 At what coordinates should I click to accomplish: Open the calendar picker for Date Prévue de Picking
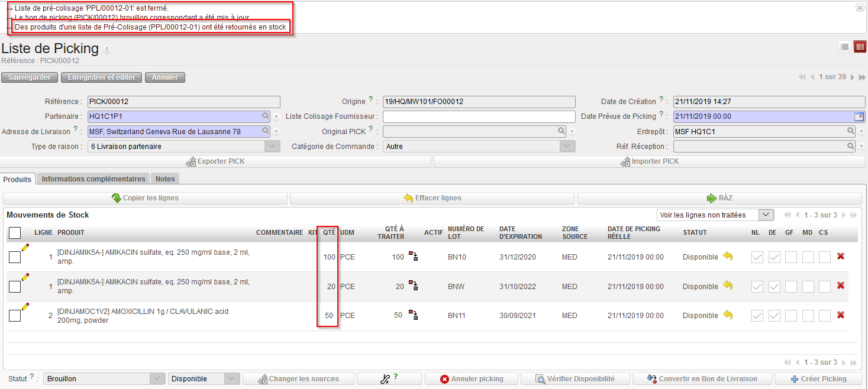859,116
